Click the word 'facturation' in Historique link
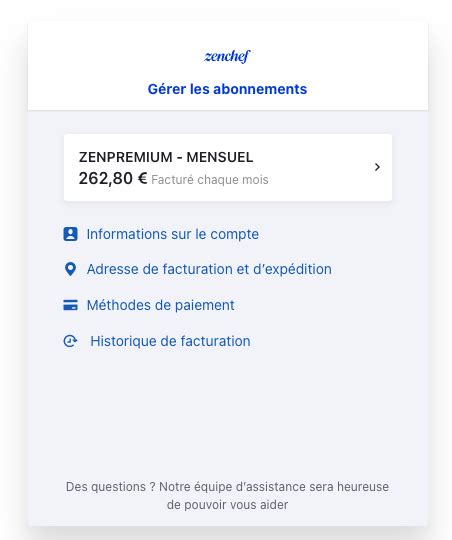The width and height of the screenshot is (452, 540). point(215,341)
